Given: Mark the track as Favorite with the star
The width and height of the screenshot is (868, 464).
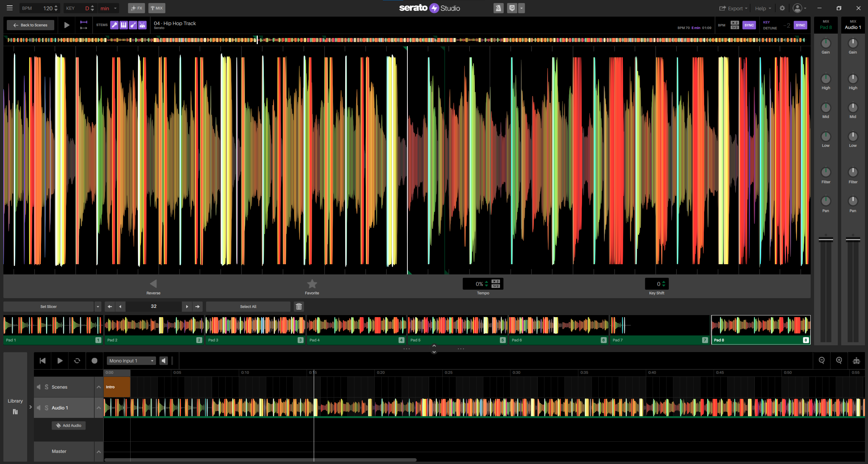Looking at the screenshot, I should [x=312, y=284].
